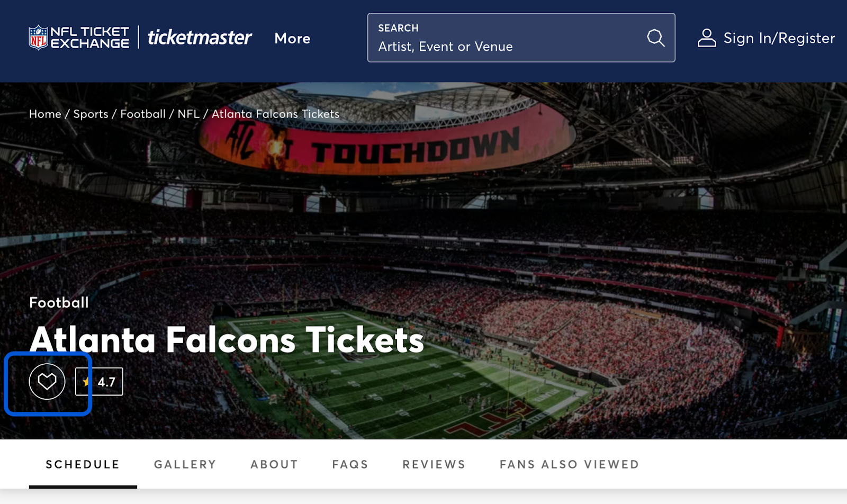Jump to Fans Also Viewed tab
Image resolution: width=847 pixels, height=504 pixels.
coord(569,464)
